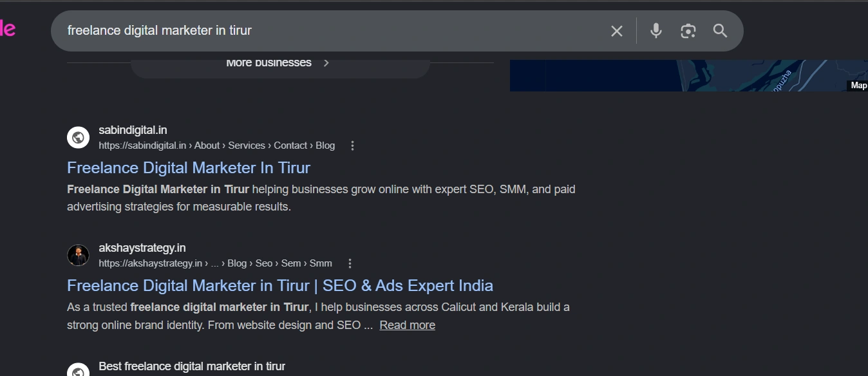Click Read more in akshaystrategy snippet
The width and height of the screenshot is (868, 376).
click(408, 325)
